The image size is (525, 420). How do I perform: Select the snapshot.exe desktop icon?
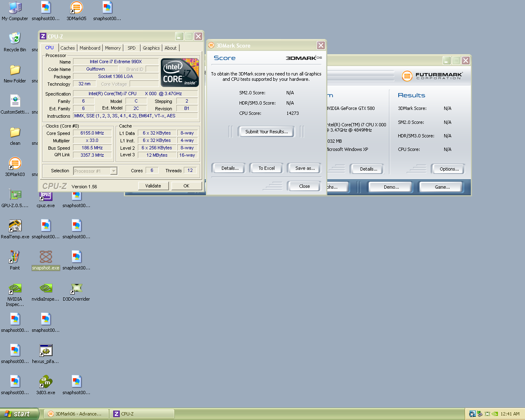pyautogui.click(x=46, y=258)
